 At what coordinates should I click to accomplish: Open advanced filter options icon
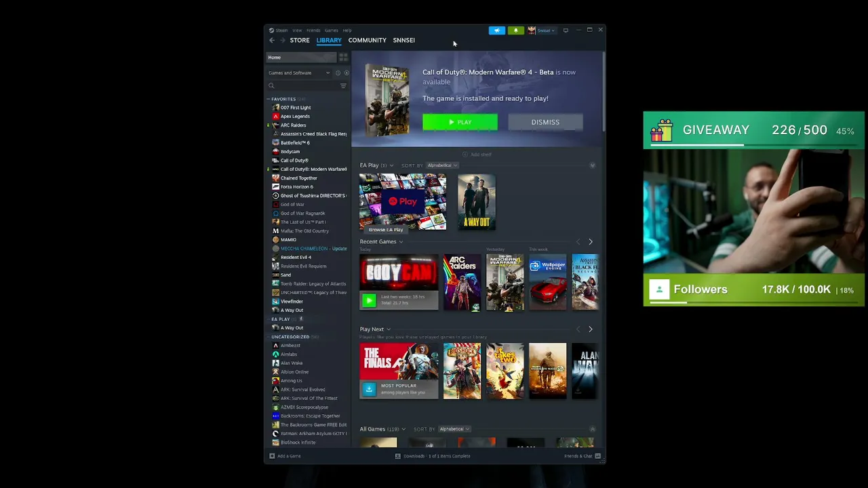pyautogui.click(x=343, y=86)
